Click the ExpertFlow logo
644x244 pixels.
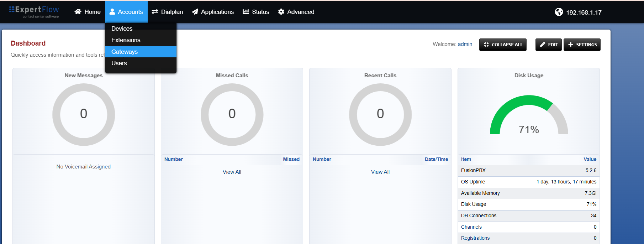[34, 11]
